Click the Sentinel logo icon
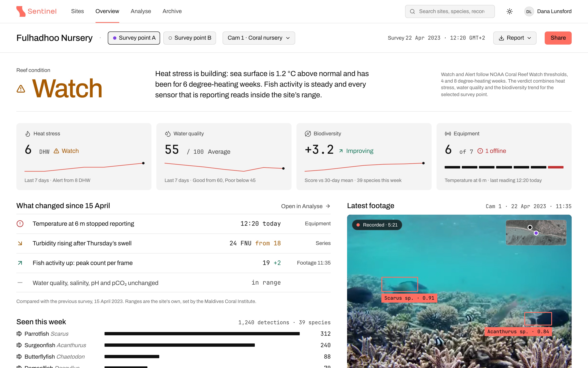Viewport: 588px width, 368px height. [x=21, y=11]
